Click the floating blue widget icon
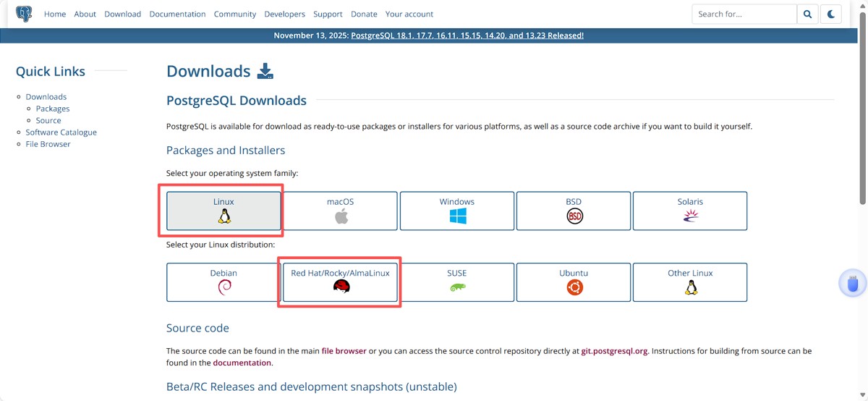The height and width of the screenshot is (401, 868). (853, 283)
